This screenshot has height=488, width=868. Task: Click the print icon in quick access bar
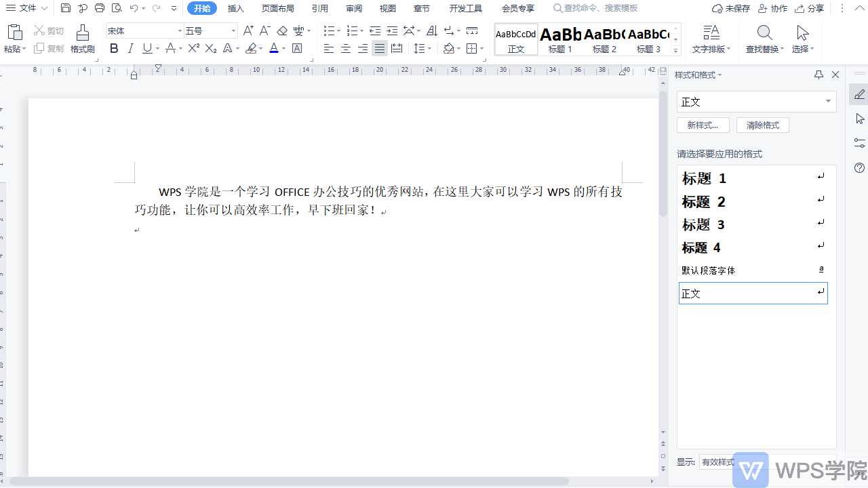click(x=100, y=8)
